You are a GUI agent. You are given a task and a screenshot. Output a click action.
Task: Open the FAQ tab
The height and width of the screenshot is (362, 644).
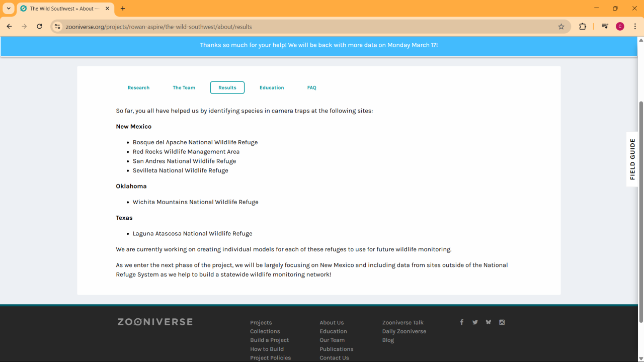pyautogui.click(x=312, y=87)
